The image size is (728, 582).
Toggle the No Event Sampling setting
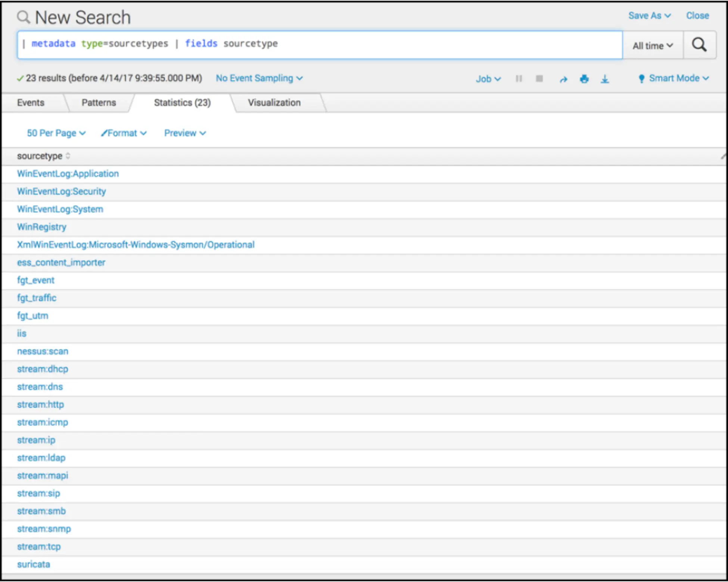[x=259, y=78]
